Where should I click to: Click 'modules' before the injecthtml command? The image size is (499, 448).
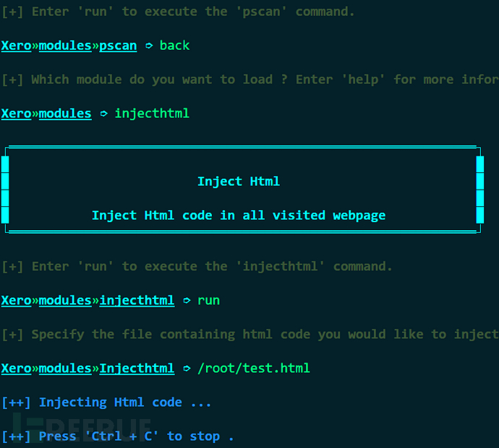(65, 114)
